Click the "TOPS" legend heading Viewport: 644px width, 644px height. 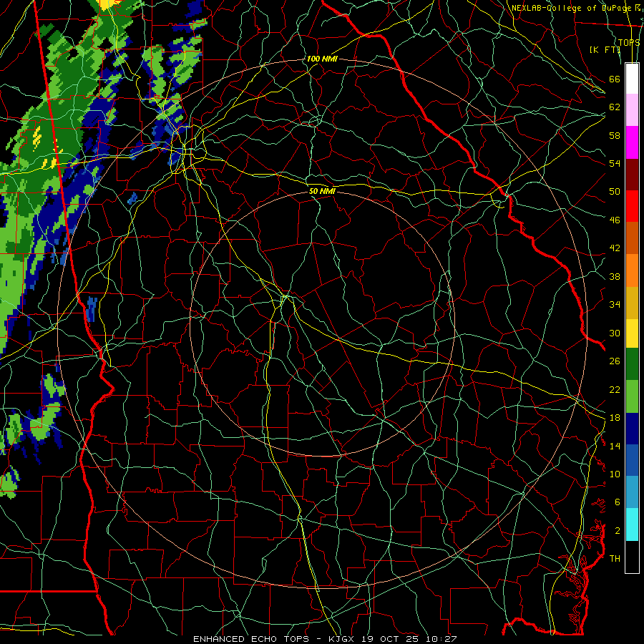[x=629, y=42]
